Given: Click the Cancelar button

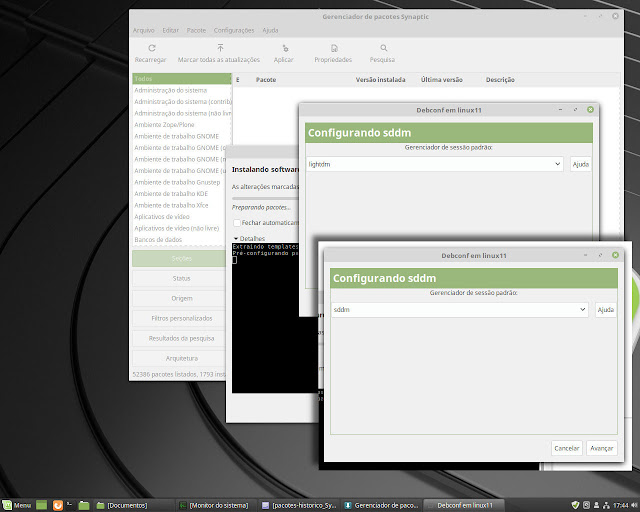Looking at the screenshot, I should click(567, 448).
